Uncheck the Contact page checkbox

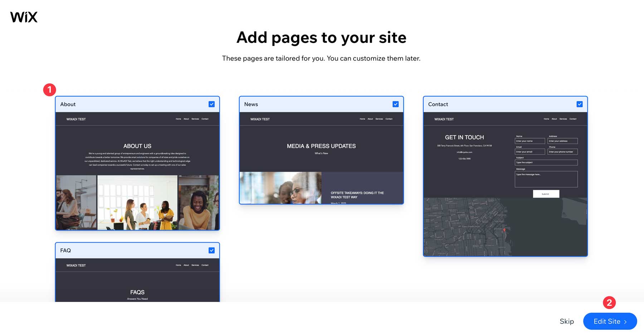580,104
